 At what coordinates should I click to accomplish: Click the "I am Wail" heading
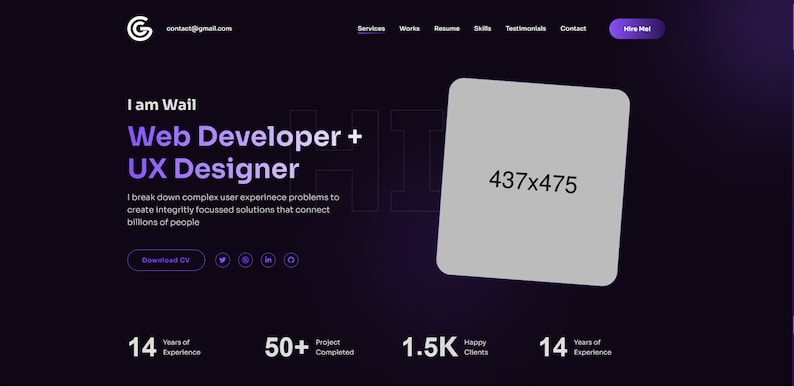click(162, 105)
